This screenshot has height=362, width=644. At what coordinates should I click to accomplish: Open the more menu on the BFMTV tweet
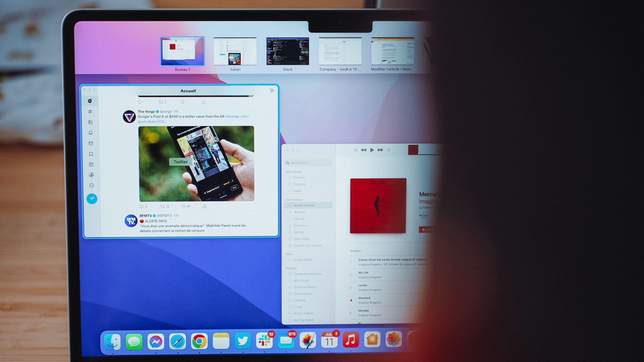pos(253,215)
